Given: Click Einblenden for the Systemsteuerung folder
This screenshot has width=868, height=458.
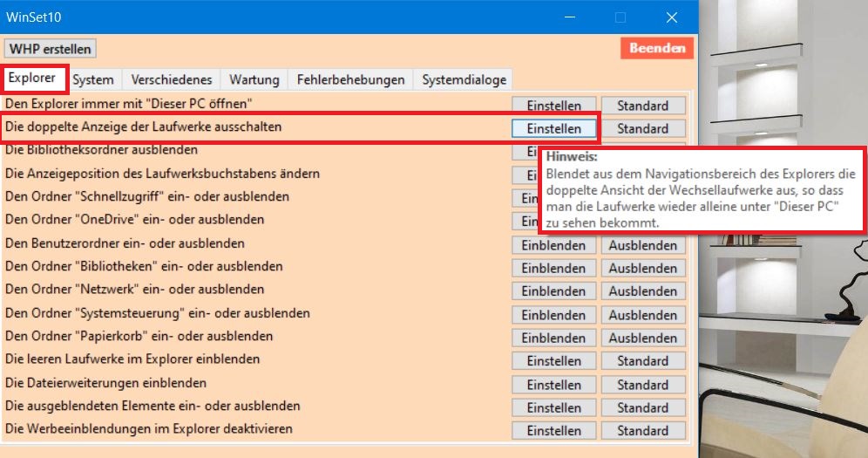Looking at the screenshot, I should 553,315.
